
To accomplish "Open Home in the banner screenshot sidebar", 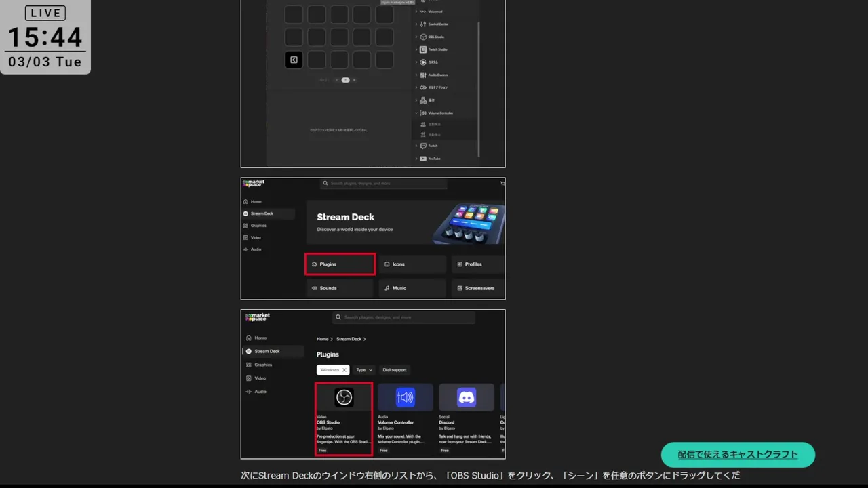I will [252, 202].
